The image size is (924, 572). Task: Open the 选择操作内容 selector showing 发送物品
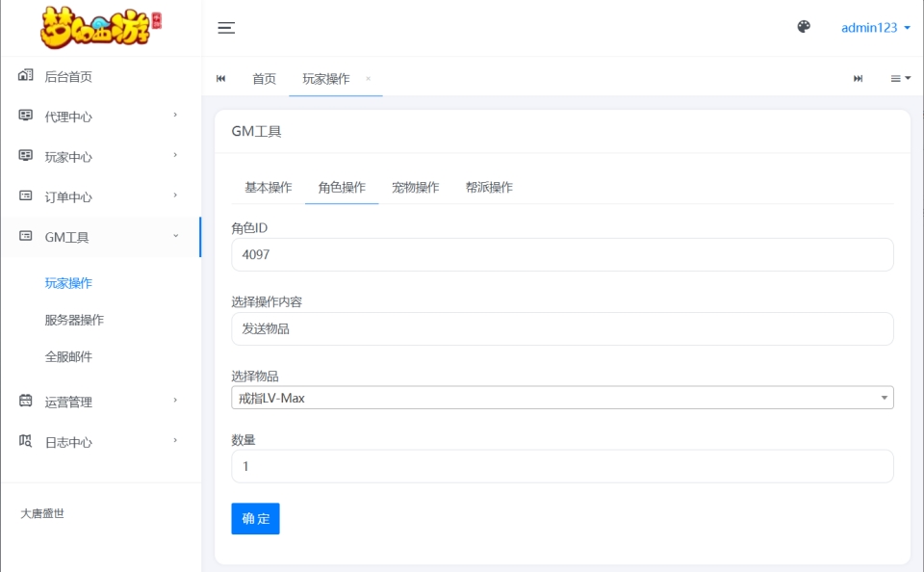click(562, 328)
